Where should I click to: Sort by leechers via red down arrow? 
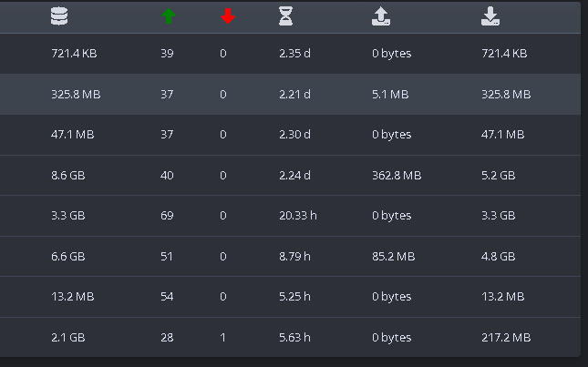click(x=228, y=16)
